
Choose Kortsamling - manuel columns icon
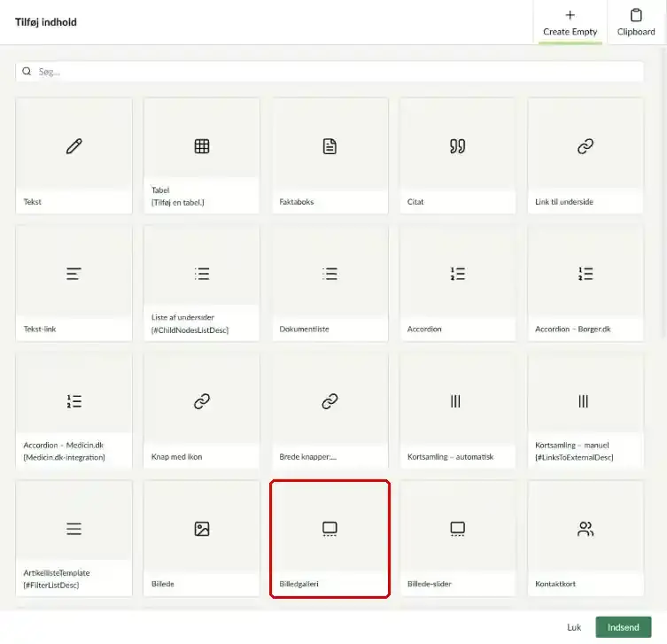tap(583, 401)
